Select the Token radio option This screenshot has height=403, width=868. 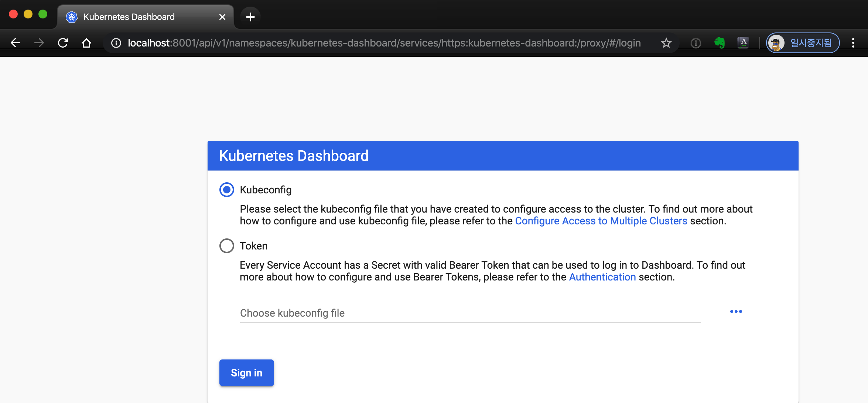pyautogui.click(x=227, y=246)
